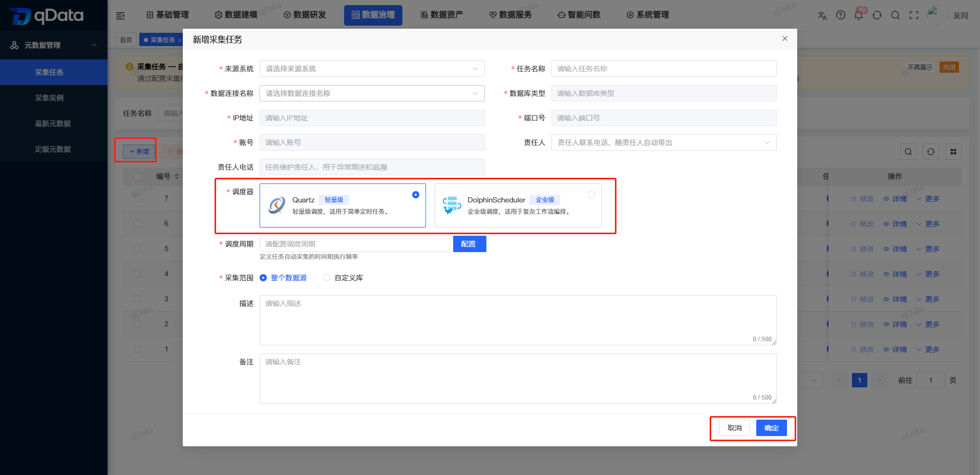Screen dimensions: 980x475
Task: Open the notifications bell
Action: (x=859, y=15)
